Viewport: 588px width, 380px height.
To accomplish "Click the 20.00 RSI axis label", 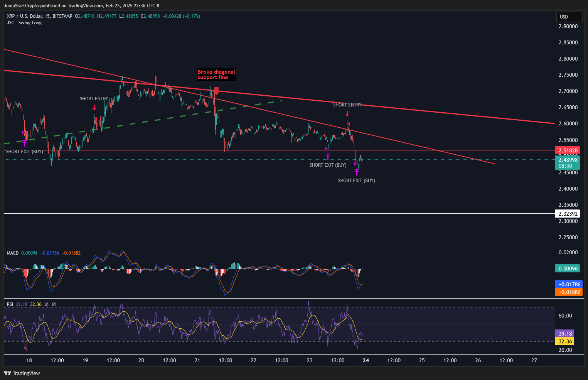I will [565, 350].
